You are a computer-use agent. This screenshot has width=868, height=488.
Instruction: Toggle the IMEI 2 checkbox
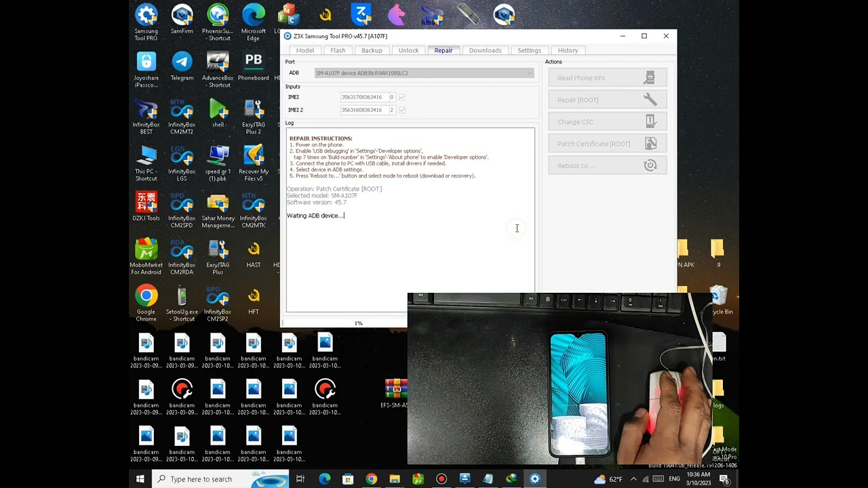pos(402,110)
